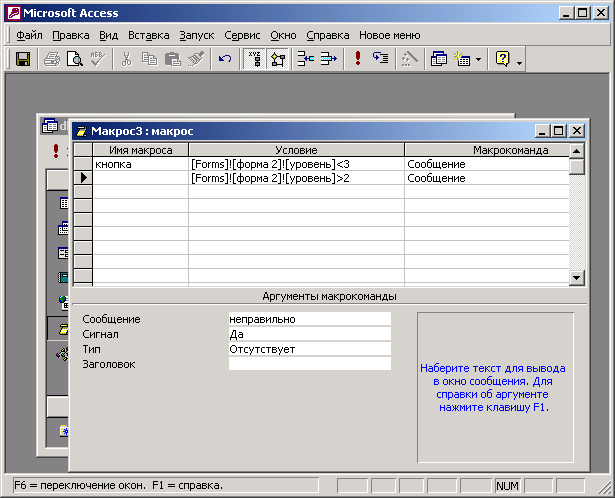
Task: Click the empty Заголовок argument field
Action: point(309,364)
